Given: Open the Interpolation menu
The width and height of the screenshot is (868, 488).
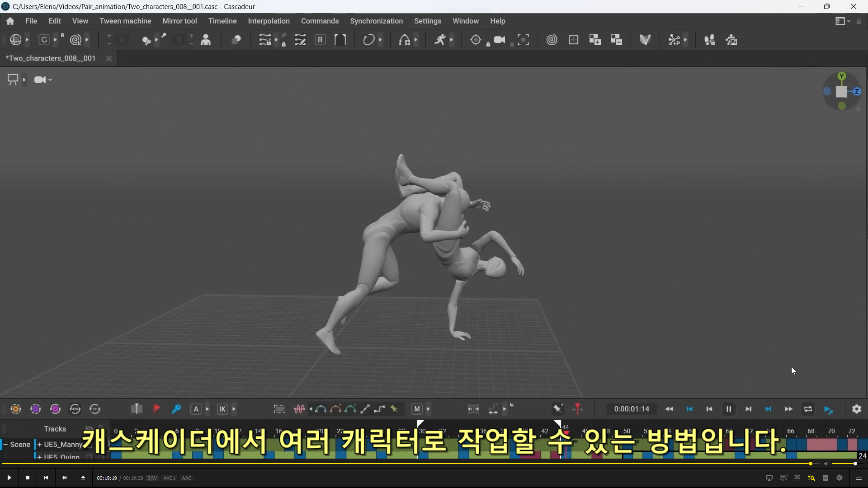Looking at the screenshot, I should pos(269,21).
